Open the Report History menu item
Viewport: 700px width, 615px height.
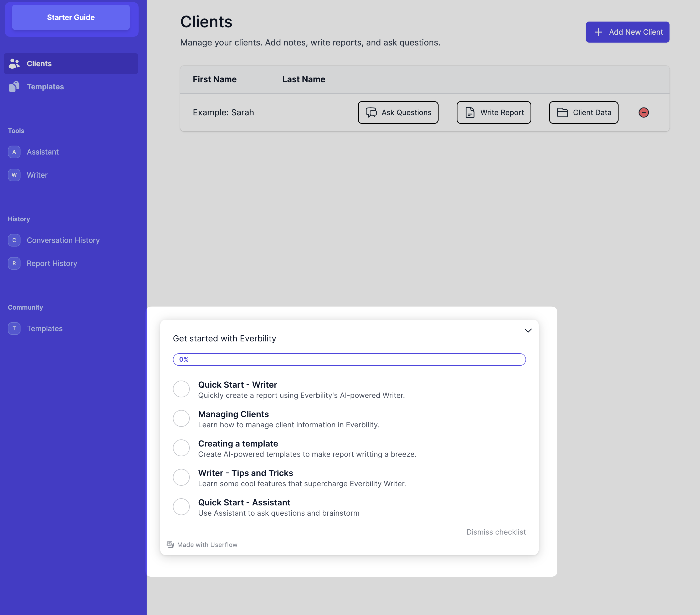pyautogui.click(x=52, y=263)
